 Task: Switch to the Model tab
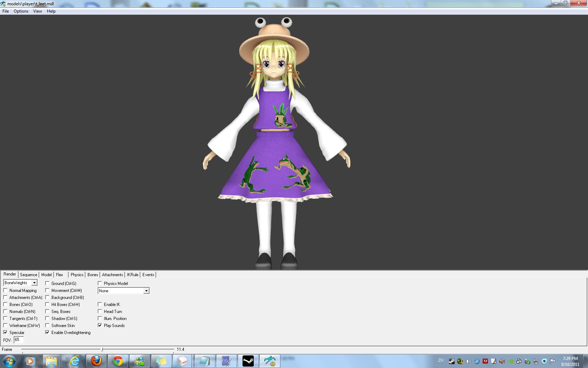pos(46,275)
